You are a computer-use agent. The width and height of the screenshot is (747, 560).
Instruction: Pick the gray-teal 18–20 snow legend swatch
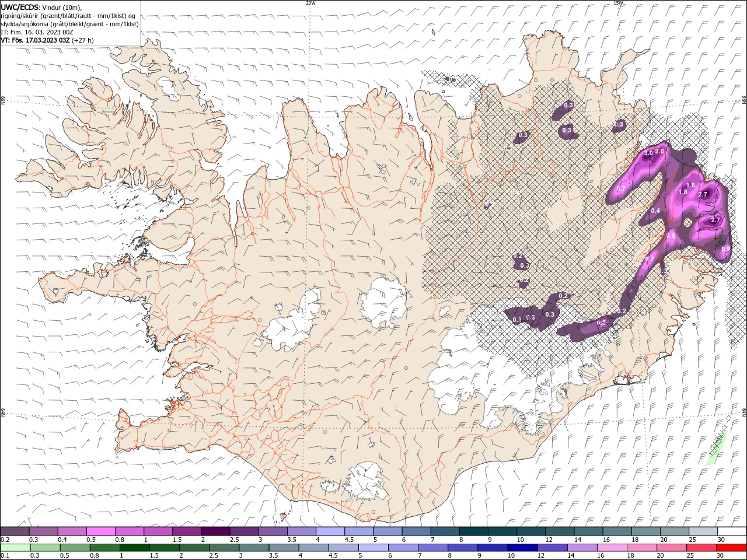(x=646, y=531)
